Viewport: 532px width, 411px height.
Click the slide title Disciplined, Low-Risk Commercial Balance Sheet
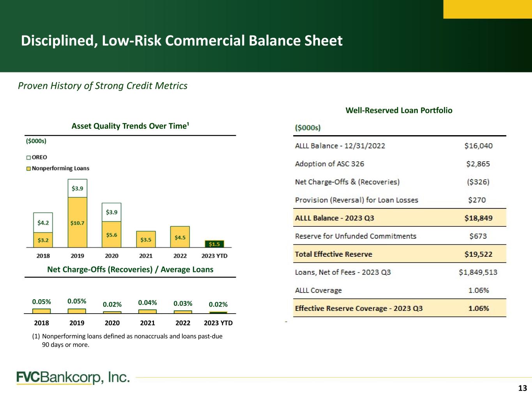[182, 41]
